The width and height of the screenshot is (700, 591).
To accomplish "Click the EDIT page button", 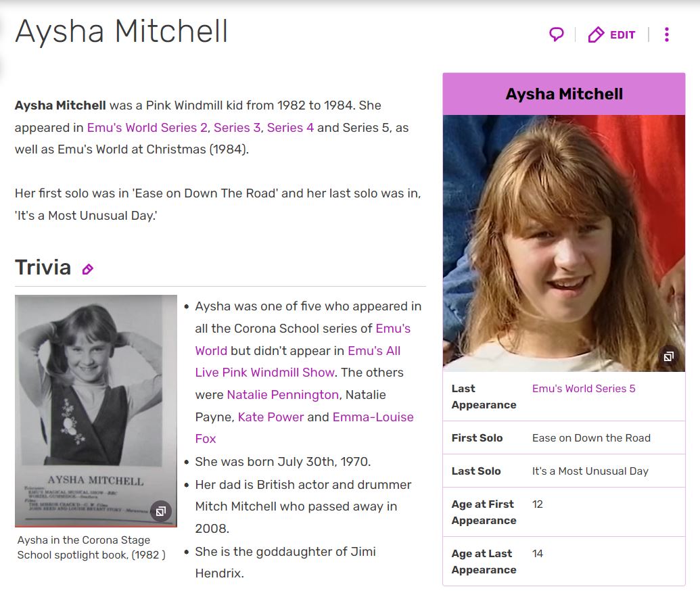I will [x=611, y=34].
